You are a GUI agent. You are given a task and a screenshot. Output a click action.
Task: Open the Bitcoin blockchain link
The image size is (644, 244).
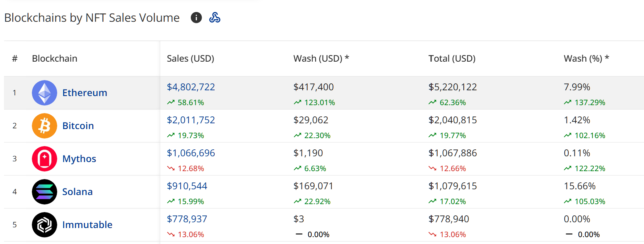pos(78,126)
